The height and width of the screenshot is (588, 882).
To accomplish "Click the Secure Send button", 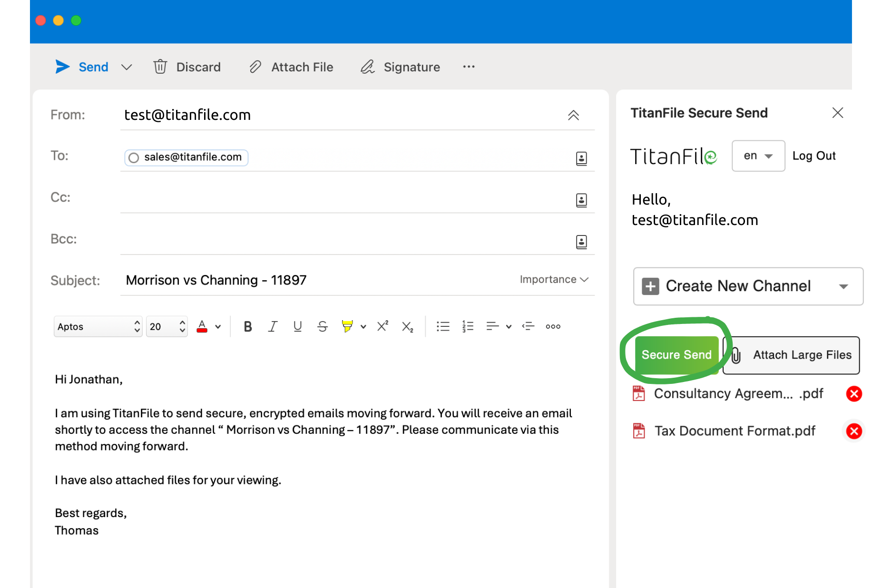I will 676,355.
